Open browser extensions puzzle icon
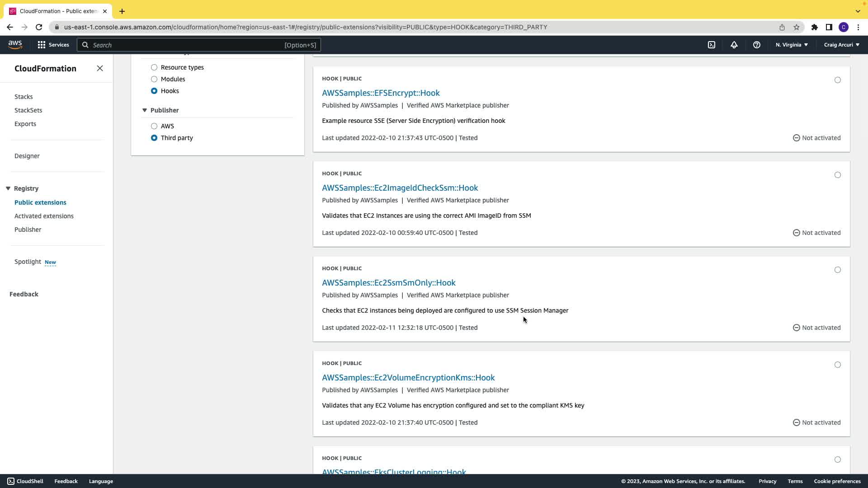The height and width of the screenshot is (488, 868). [814, 27]
